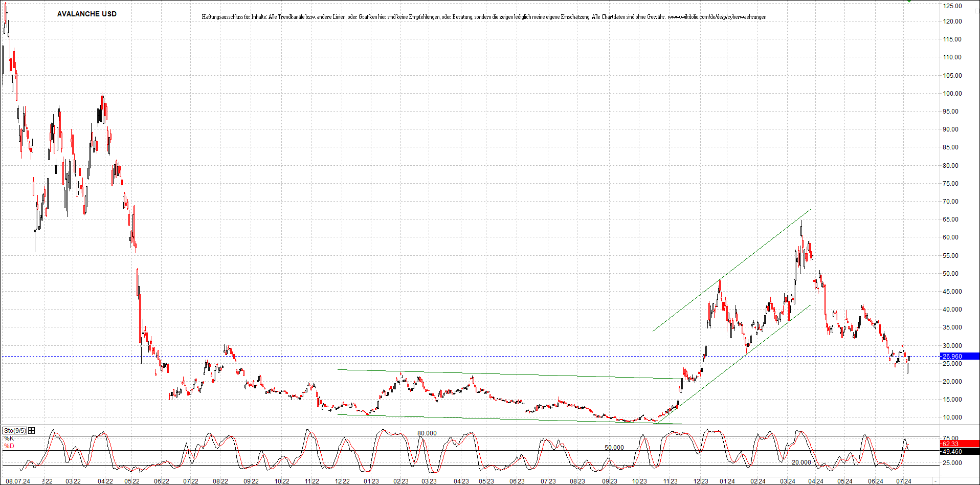The height and width of the screenshot is (485, 980).
Task: Click the 20.000 stochastic level label
Action: 801,462
